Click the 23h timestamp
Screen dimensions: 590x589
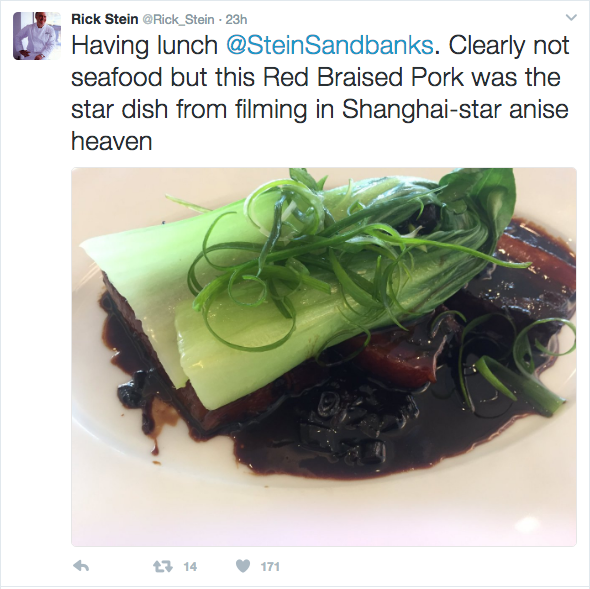[236, 20]
